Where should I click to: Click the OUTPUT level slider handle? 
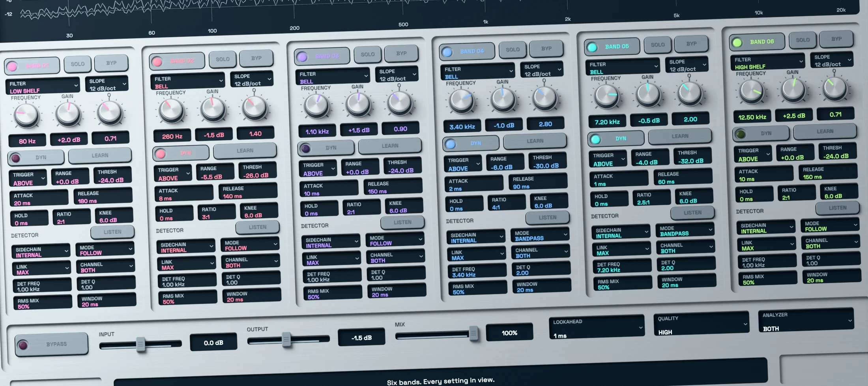(x=286, y=339)
